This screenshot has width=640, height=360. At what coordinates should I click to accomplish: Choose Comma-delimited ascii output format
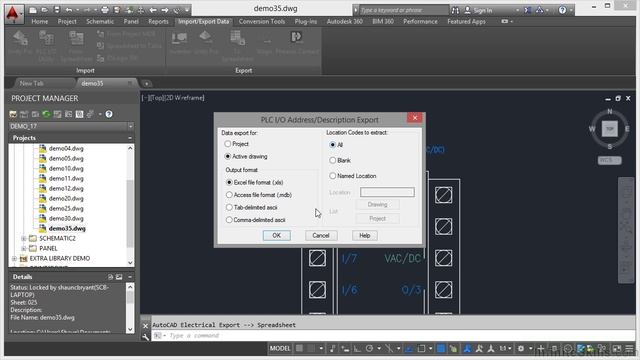tap(229, 220)
